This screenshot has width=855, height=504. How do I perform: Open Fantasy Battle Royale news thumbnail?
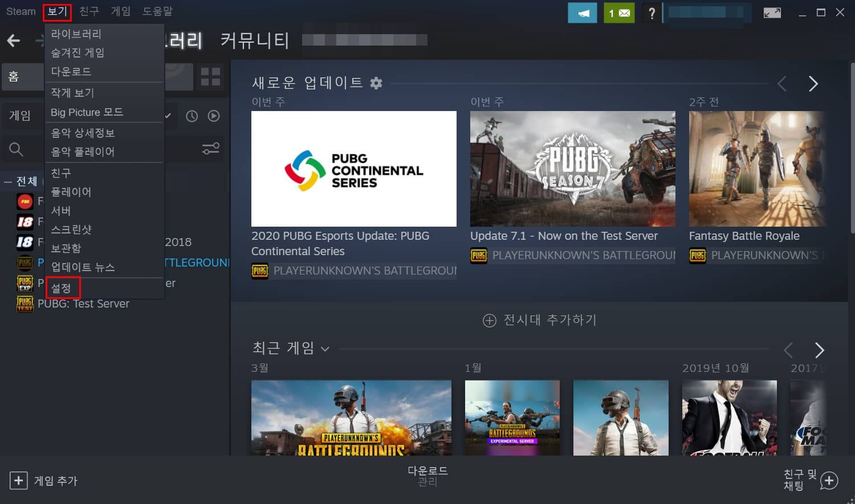tap(757, 169)
